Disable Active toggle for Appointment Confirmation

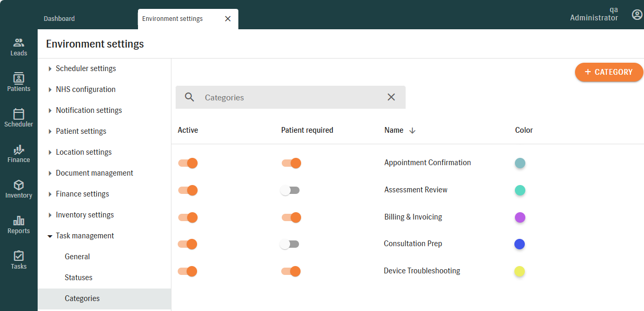[x=188, y=163]
